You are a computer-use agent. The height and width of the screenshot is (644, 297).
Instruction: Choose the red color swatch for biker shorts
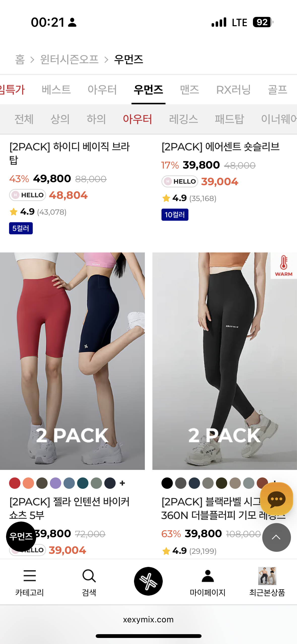point(15,483)
